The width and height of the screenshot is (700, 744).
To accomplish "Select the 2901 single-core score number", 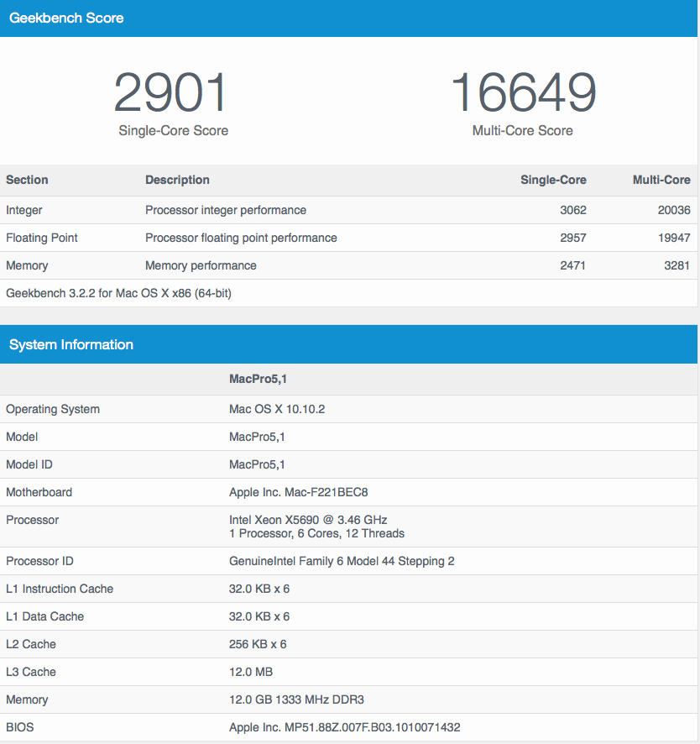I will click(171, 92).
